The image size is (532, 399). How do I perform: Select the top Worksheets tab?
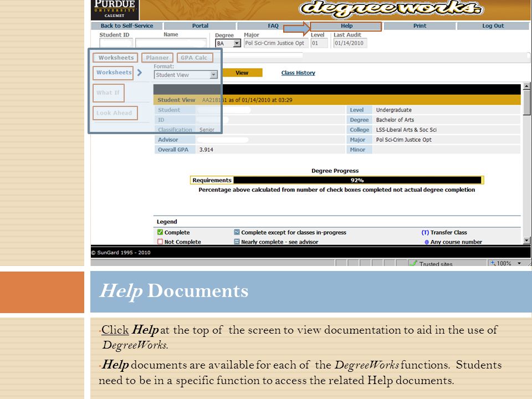pos(116,58)
